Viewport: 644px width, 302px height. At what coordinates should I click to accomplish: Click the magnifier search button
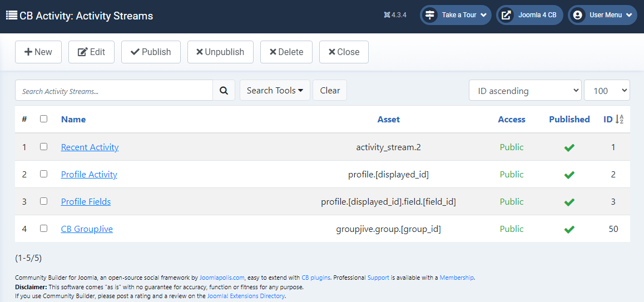tap(224, 91)
